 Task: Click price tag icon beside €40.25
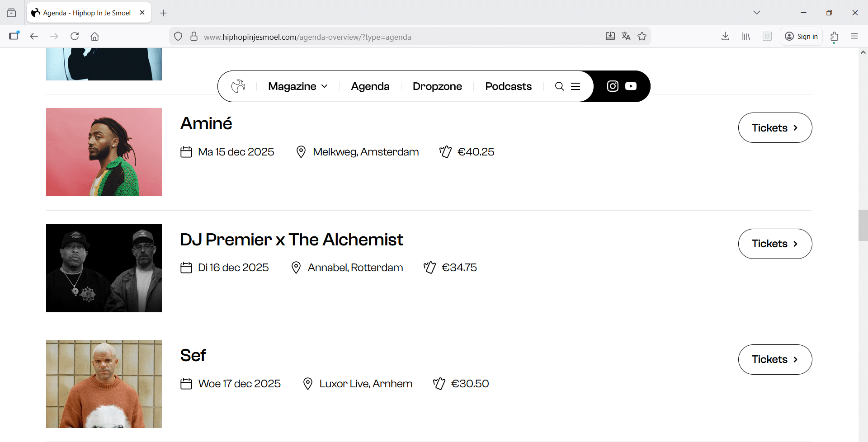click(445, 152)
